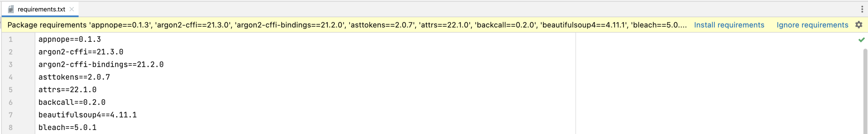
Task: Click the green inspection checkmark icon
Action: point(861,40)
